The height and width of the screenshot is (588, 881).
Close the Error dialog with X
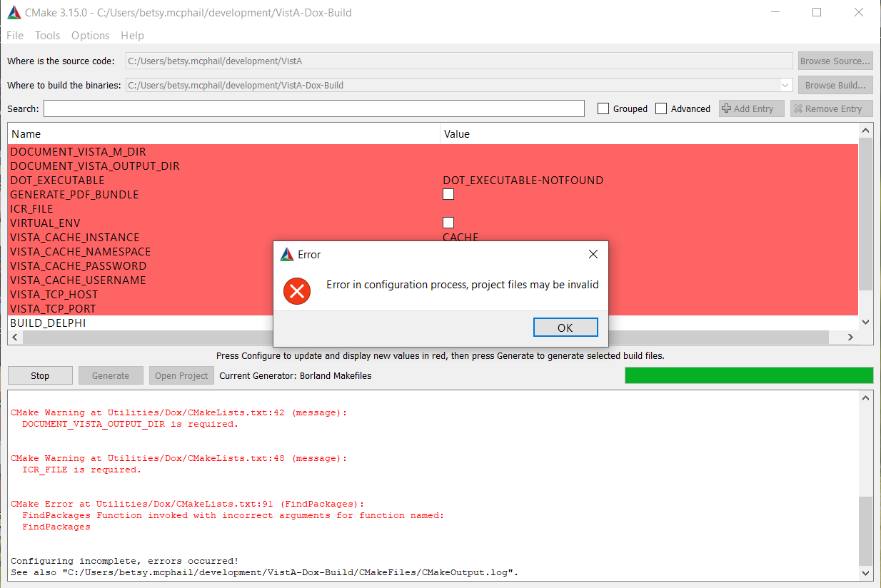(x=593, y=255)
